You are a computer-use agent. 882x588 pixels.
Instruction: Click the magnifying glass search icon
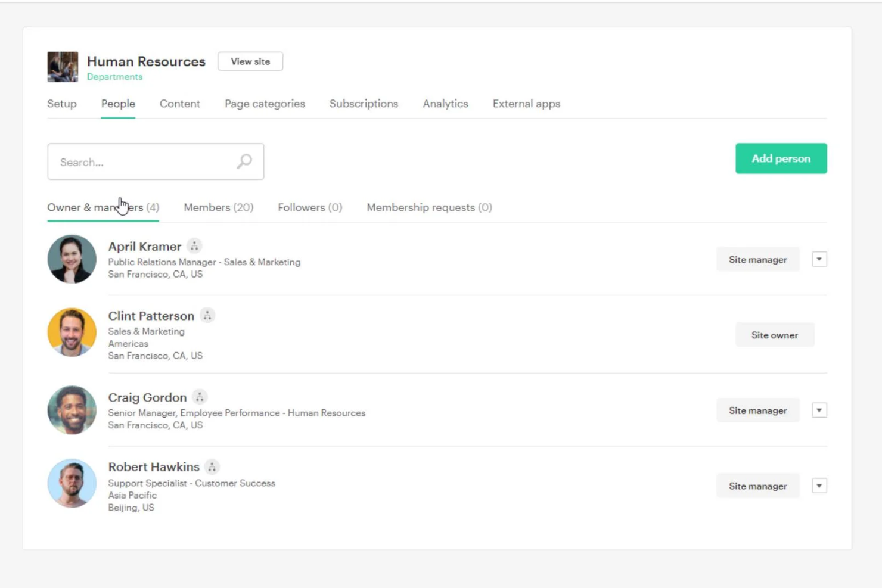[245, 160]
